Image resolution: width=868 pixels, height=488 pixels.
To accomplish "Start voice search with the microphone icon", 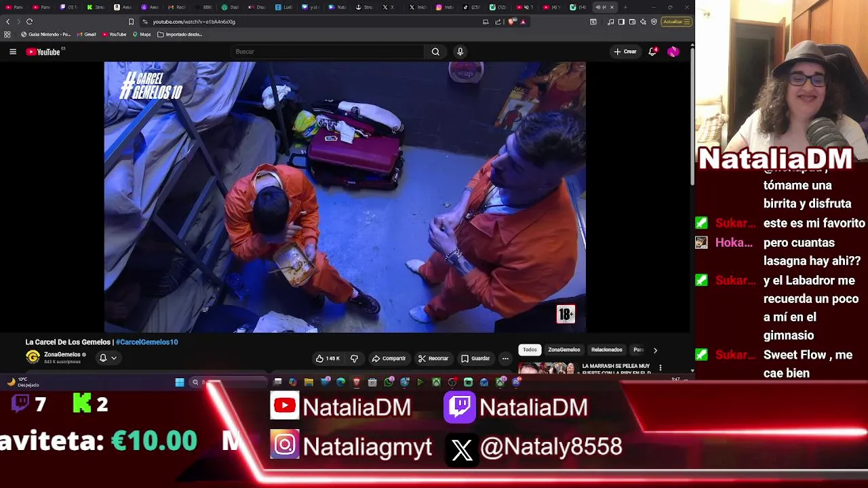I will (x=460, y=52).
